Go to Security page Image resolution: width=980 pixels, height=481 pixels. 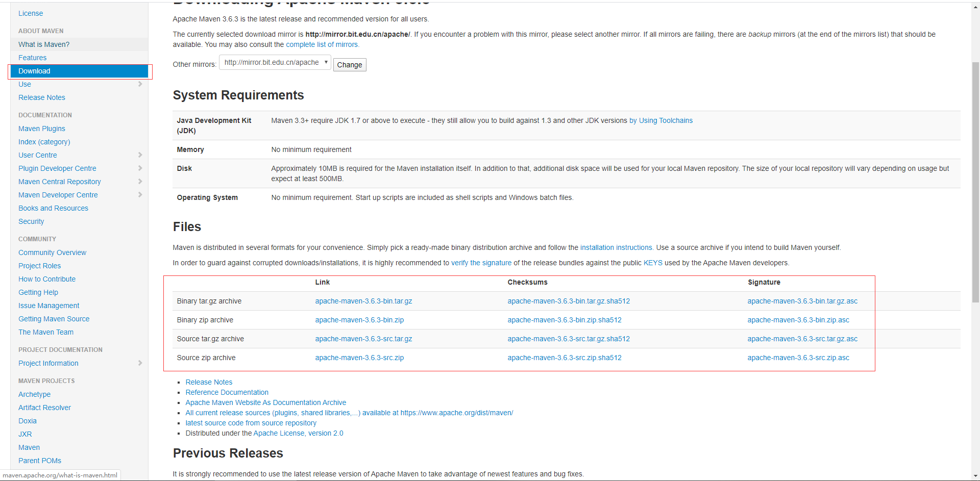point(31,221)
